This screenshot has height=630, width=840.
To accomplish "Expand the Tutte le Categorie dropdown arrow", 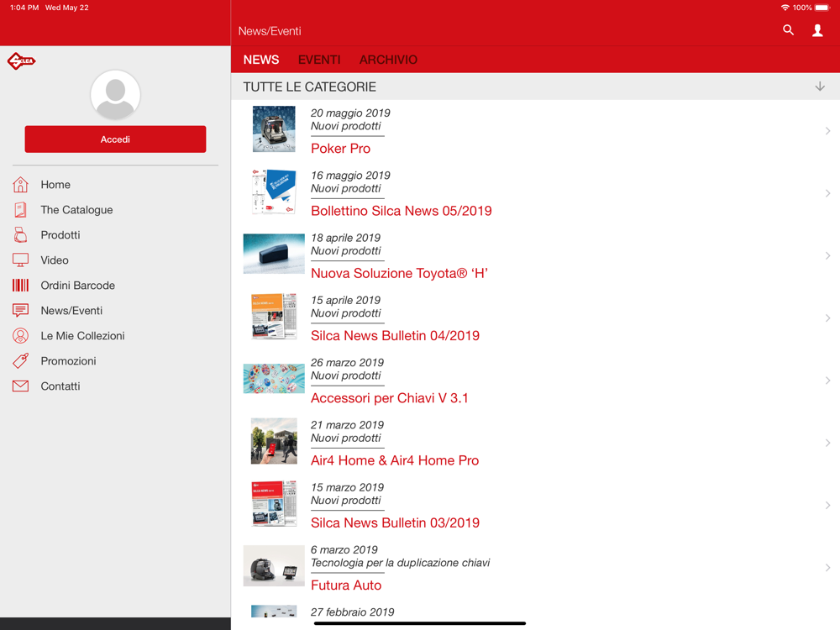I will point(820,87).
